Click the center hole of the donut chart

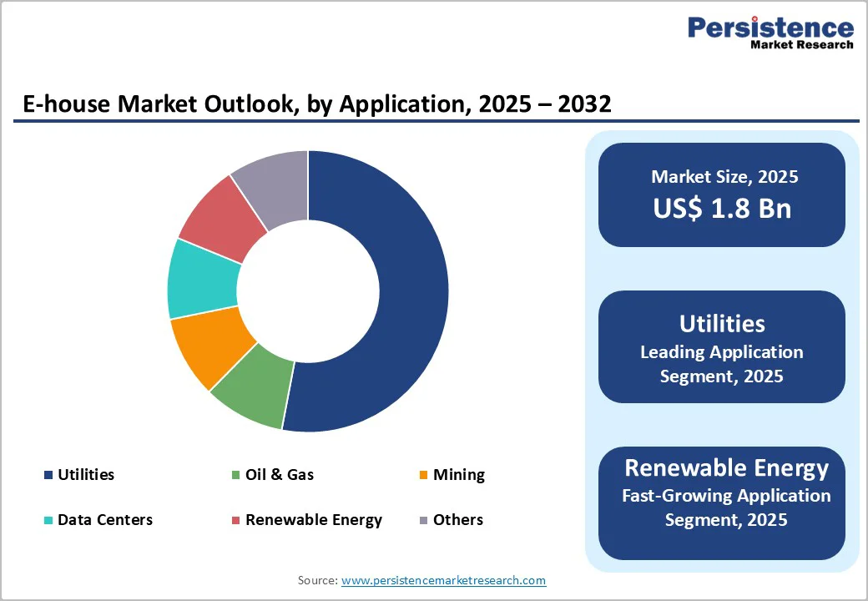pyautogui.click(x=309, y=290)
